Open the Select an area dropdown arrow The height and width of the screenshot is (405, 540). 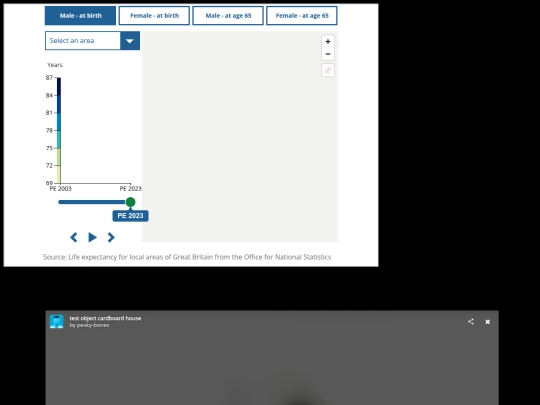[x=130, y=41]
